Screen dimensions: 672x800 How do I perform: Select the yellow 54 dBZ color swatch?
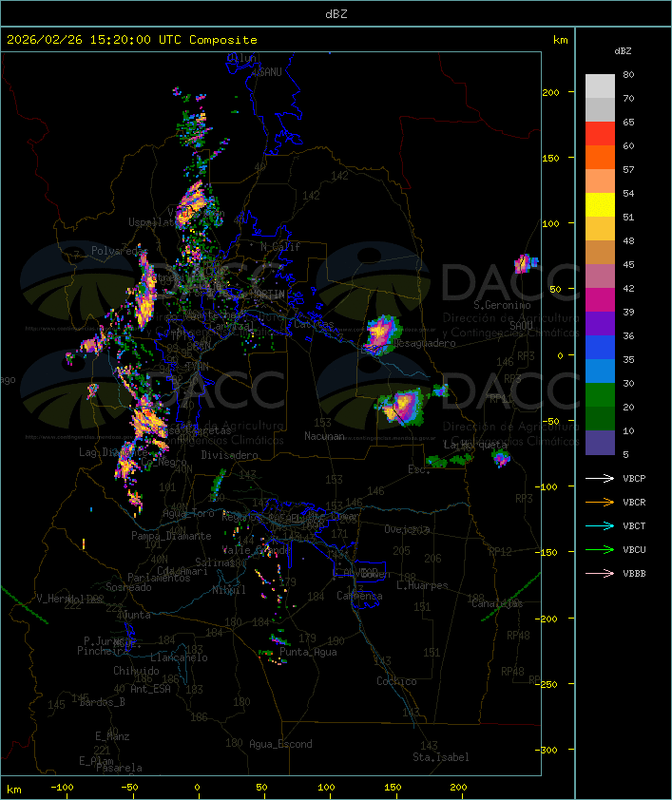600,204
